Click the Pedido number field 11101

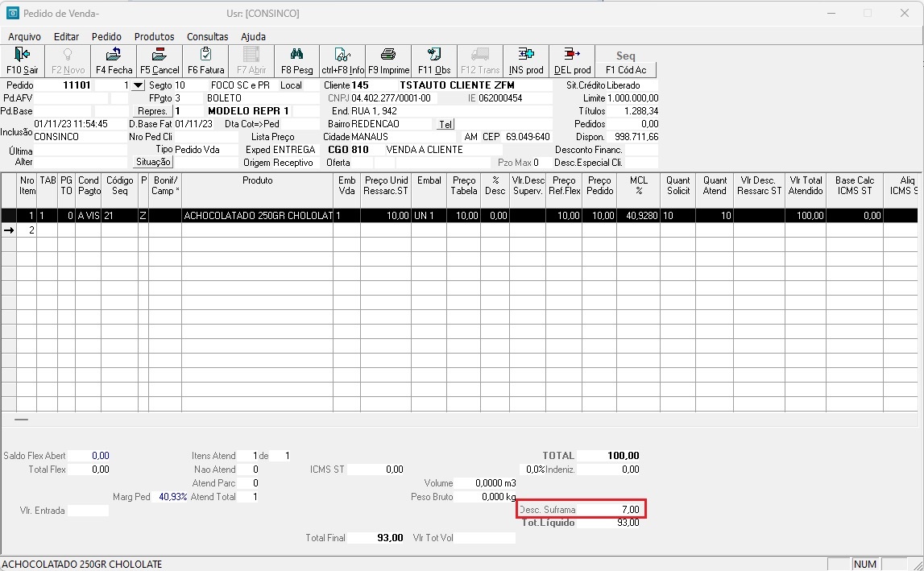(x=64, y=85)
